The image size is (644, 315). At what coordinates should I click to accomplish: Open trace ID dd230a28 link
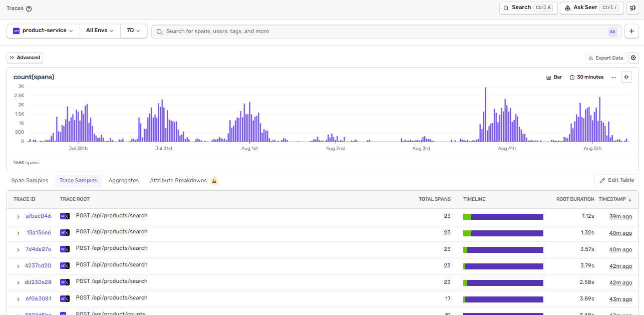pos(38,282)
